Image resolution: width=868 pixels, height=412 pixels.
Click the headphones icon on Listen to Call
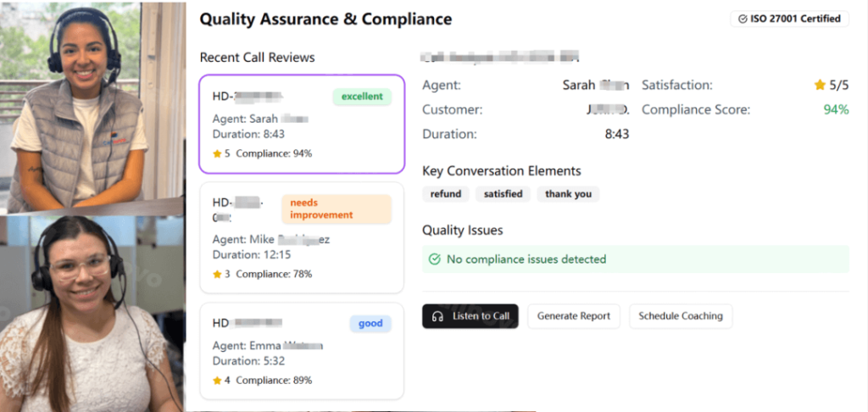(x=437, y=316)
